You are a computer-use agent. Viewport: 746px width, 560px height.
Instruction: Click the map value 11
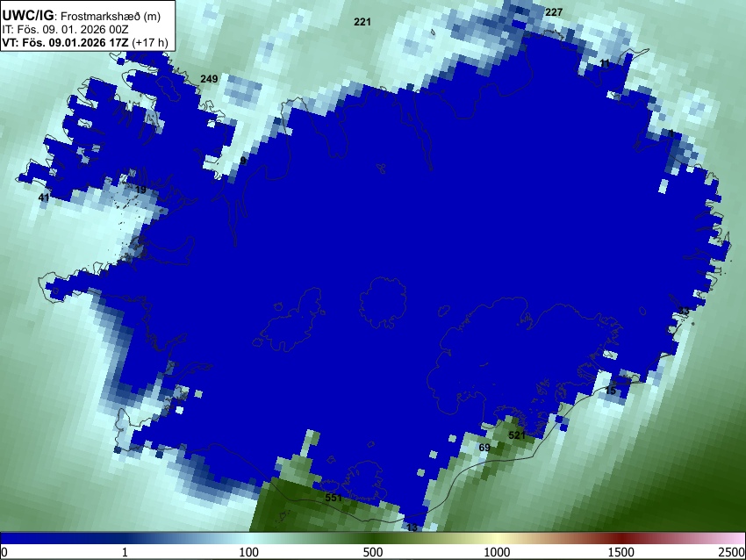pos(605,63)
